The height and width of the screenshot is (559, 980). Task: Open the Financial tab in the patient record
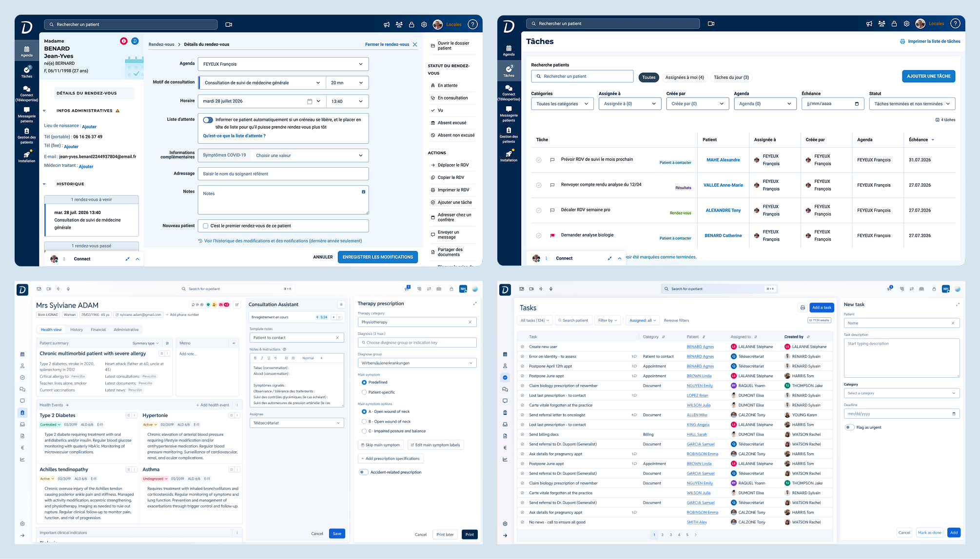point(98,330)
